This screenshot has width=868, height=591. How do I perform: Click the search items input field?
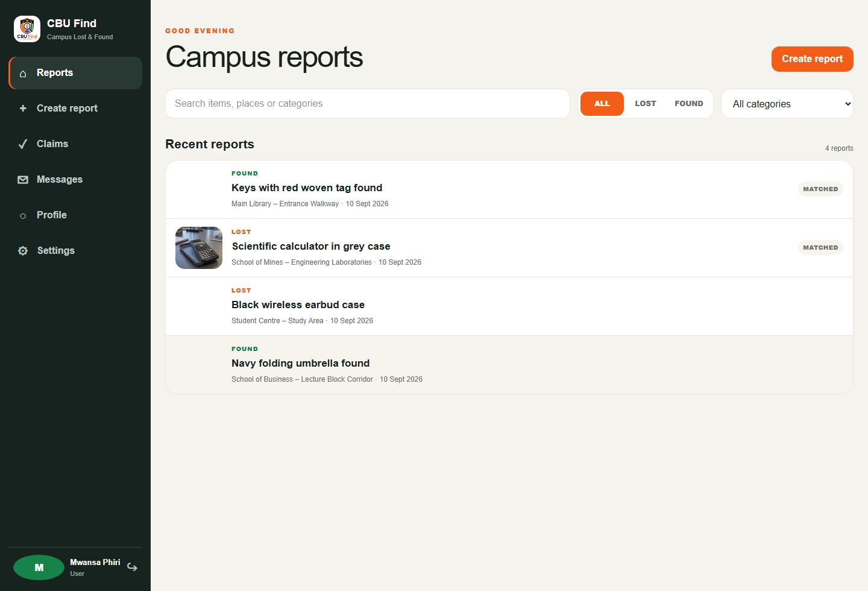(x=368, y=104)
